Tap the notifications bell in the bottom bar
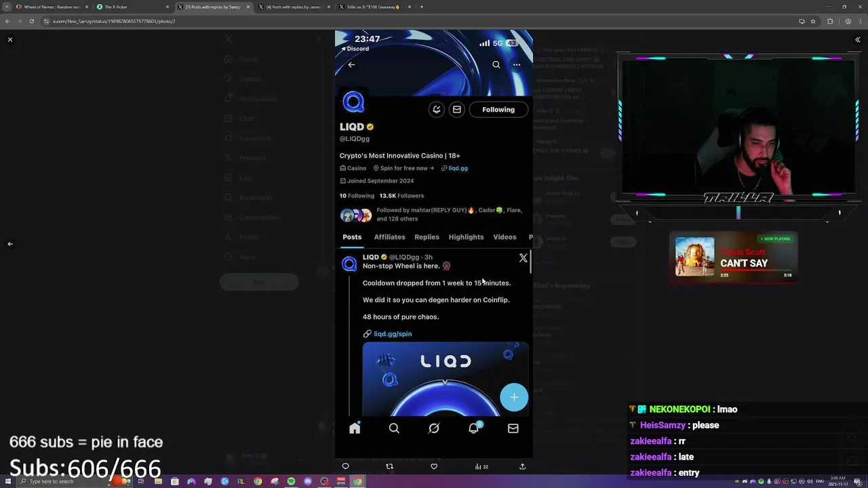This screenshot has width=868, height=488. click(474, 428)
